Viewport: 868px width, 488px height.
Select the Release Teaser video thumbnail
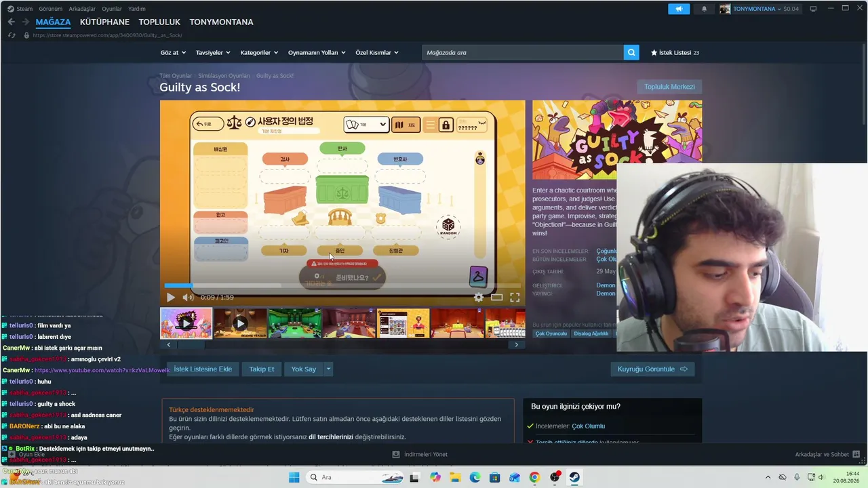240,323
